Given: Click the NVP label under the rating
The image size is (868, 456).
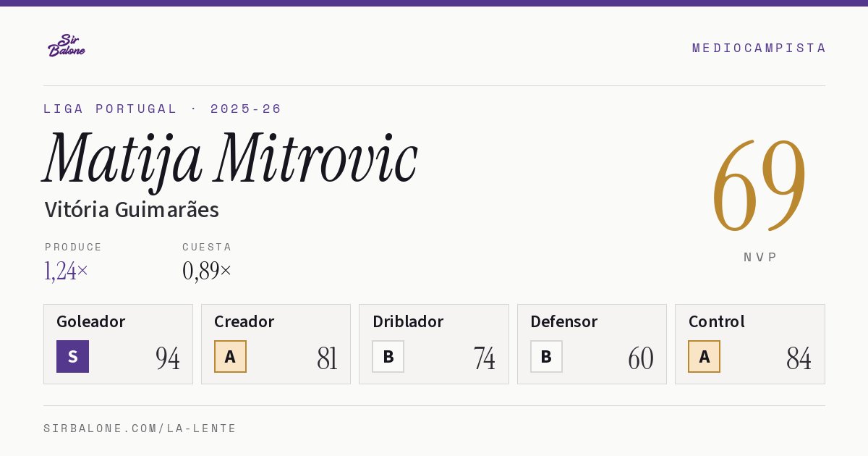Looking at the screenshot, I should click(760, 257).
